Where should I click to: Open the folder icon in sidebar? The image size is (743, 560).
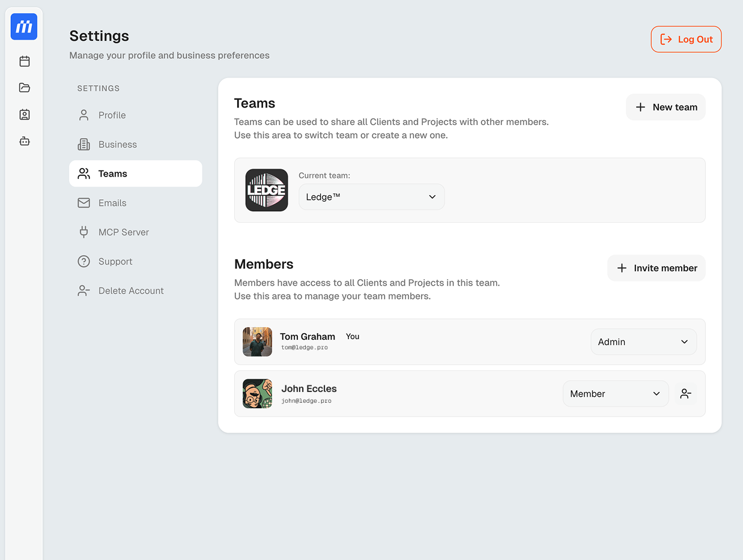(x=25, y=88)
